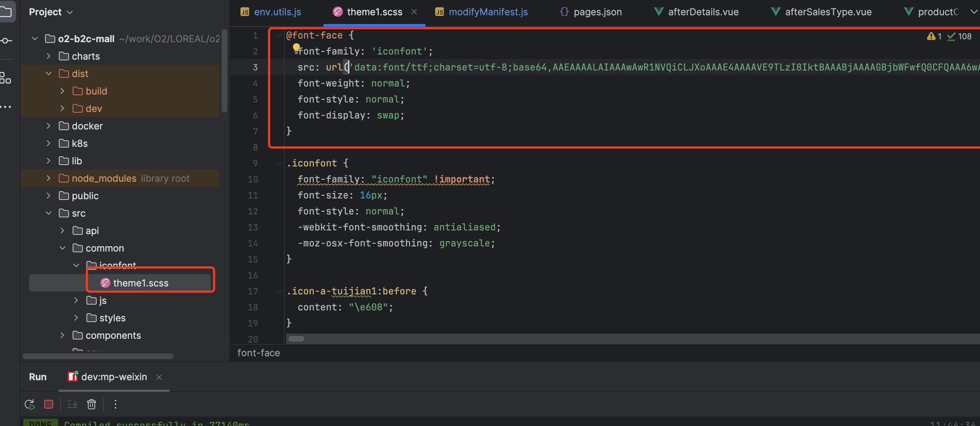Screen dimensions: 980x426
Task: Expand the lib folder
Action: click(x=48, y=161)
